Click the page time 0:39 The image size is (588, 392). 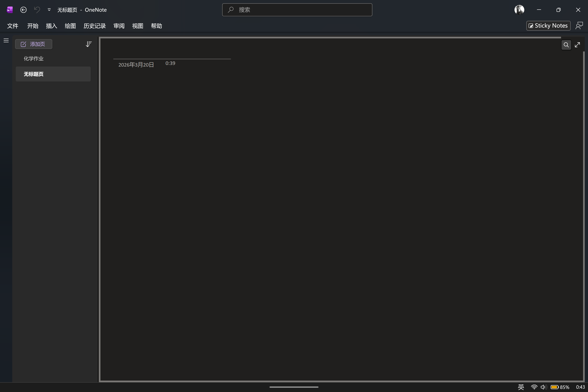[170, 63]
